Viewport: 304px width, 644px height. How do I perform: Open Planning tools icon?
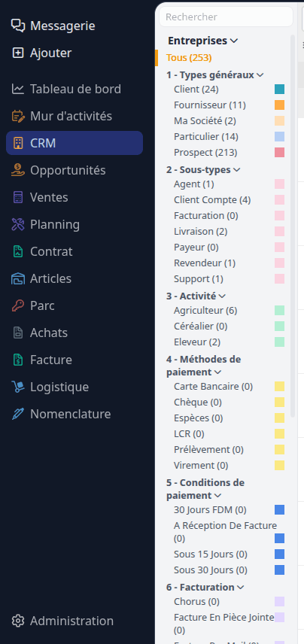coord(18,225)
